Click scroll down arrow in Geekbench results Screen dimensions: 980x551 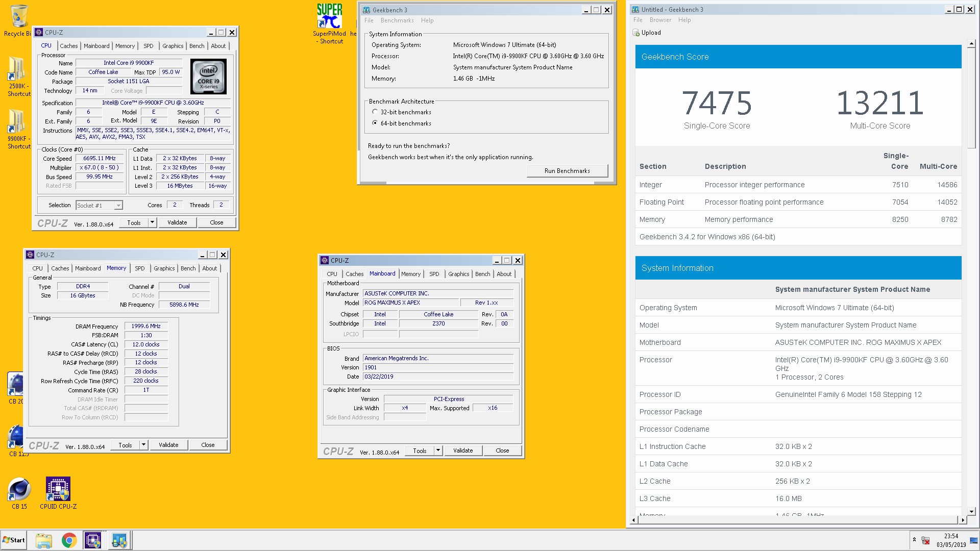point(971,511)
